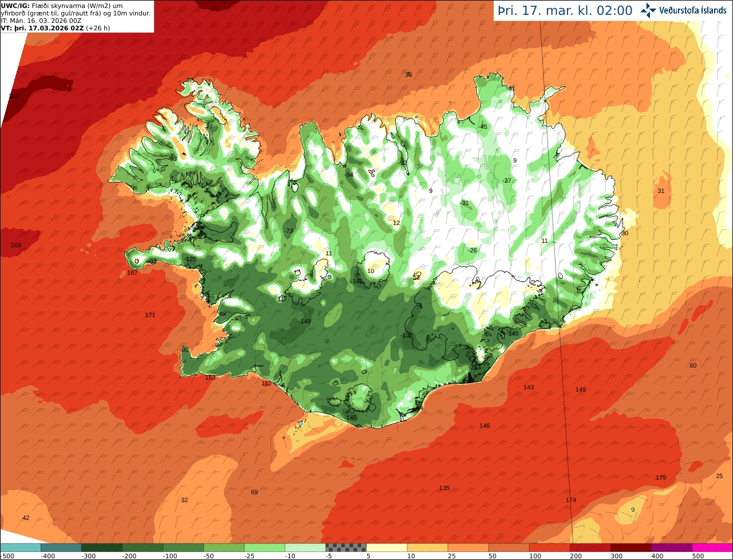Viewport: 733px width, 560px height.
Task: Click the 209 value west of Iceland
Action: pyautogui.click(x=16, y=246)
